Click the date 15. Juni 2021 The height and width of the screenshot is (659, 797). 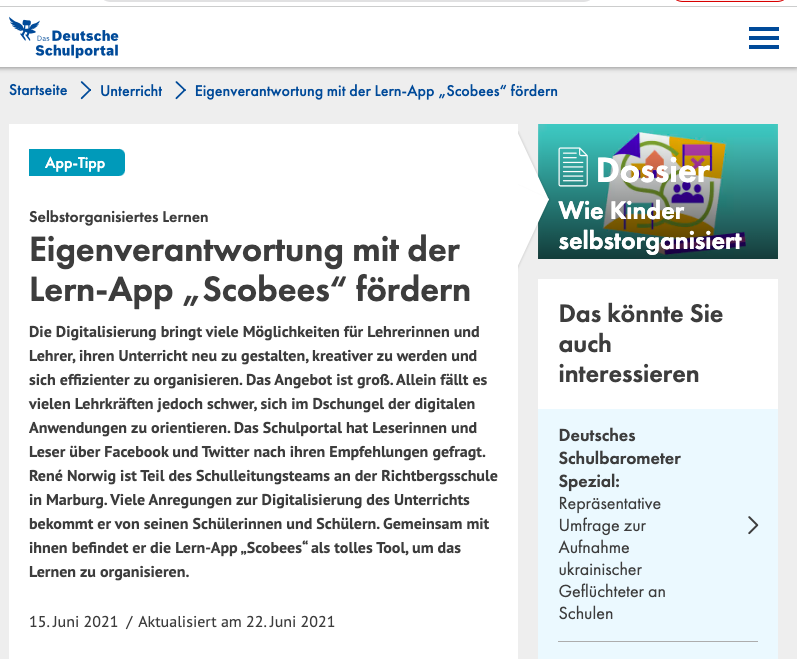click(x=73, y=621)
